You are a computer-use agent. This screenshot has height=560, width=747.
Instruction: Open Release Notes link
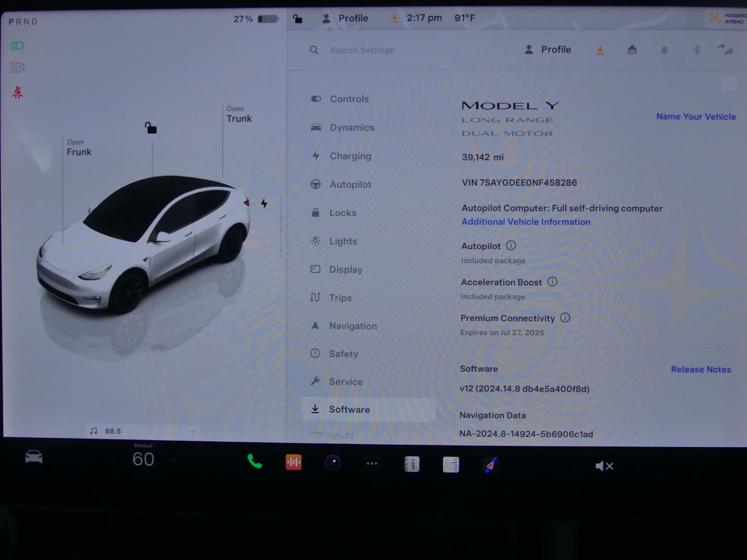point(701,370)
